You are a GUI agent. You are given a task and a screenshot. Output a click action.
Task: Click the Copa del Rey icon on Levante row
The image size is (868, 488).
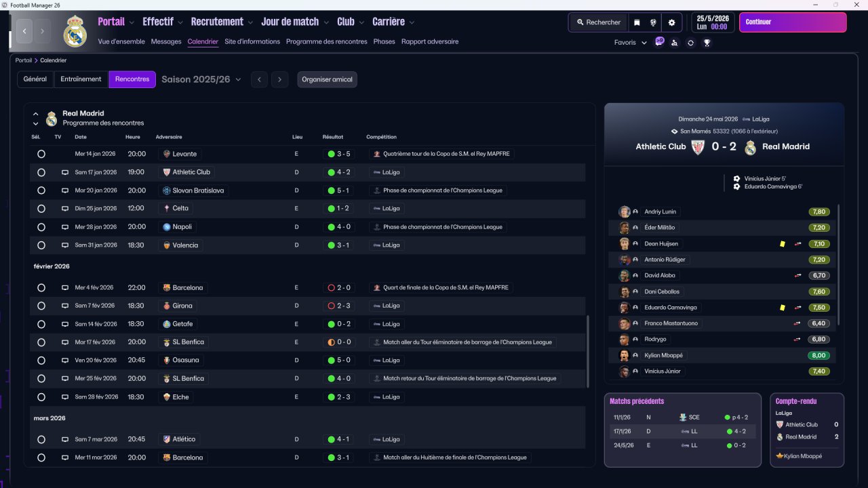tap(376, 154)
